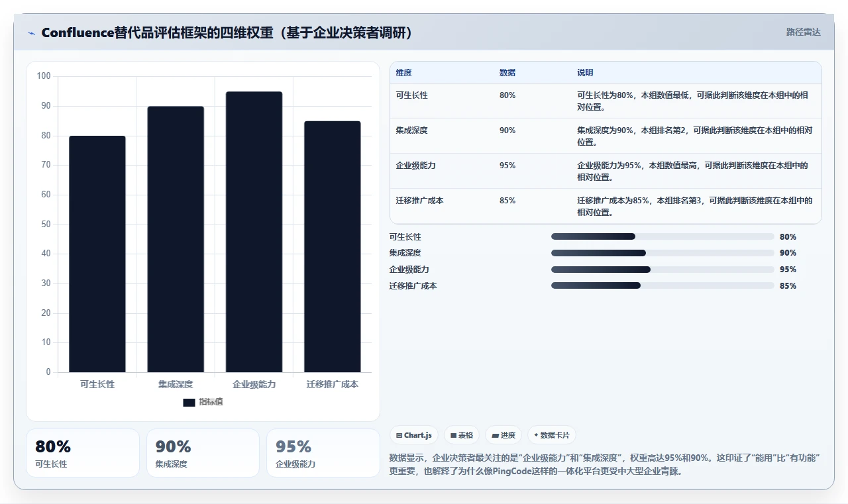848x504 pixels.
Task: Click the 可生长性 progress bar
Action: [662, 236]
